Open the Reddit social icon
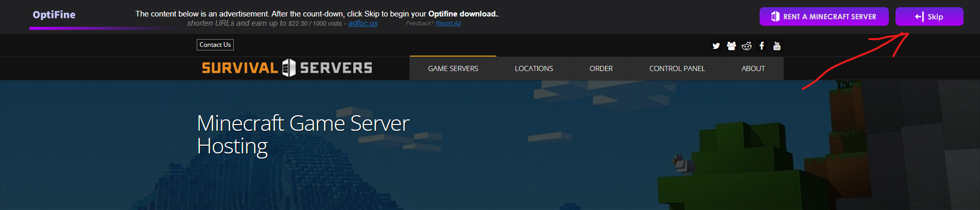980x210 pixels. point(747,46)
